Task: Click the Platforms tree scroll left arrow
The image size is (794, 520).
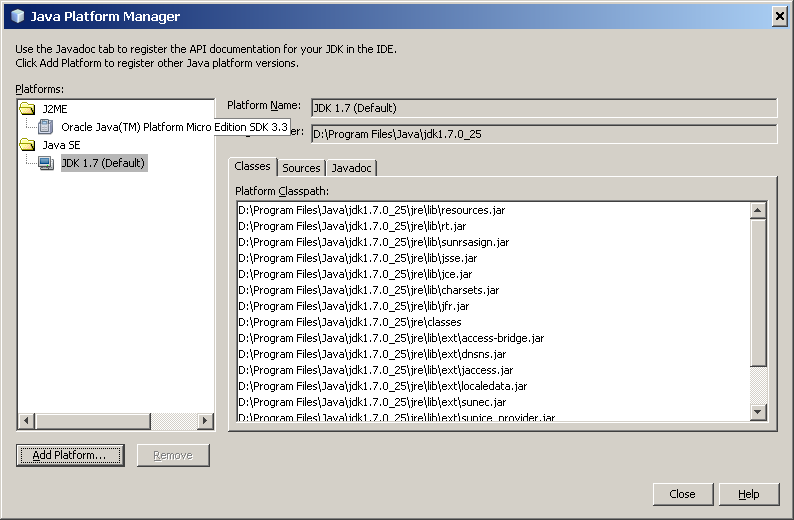Action: [x=26, y=420]
